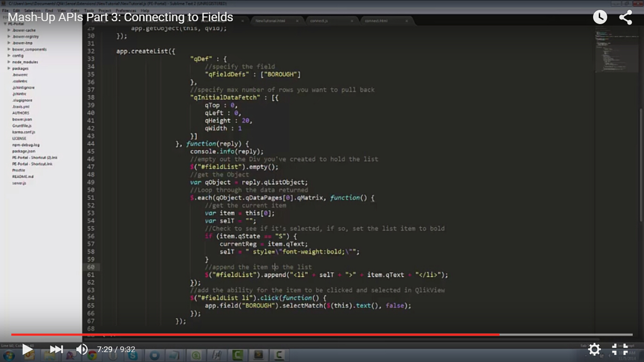Viewport: 644px width, 362px height.
Task: Open bower.json in sidebar
Action: click(22, 119)
